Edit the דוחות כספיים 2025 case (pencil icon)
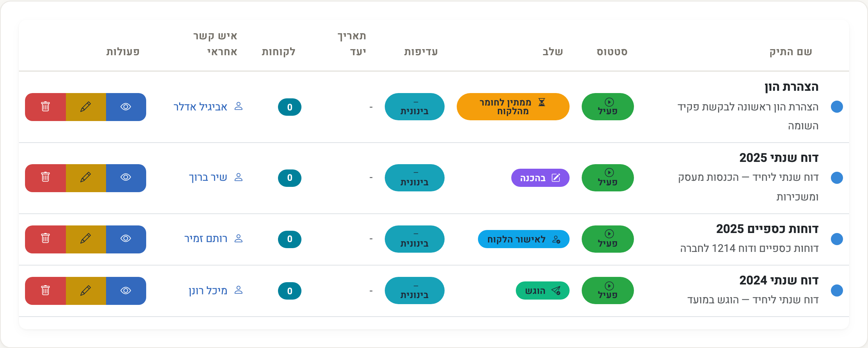 (x=86, y=239)
